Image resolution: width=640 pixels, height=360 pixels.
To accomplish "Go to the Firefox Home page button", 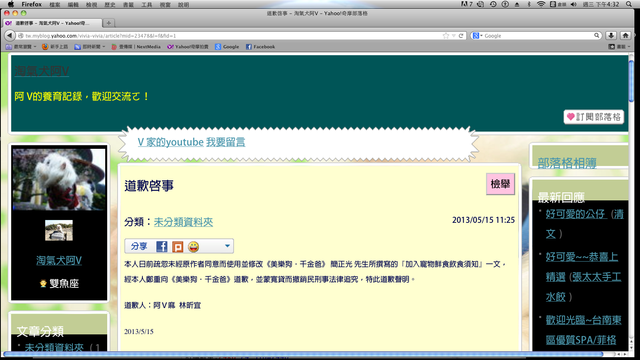I will pos(625,36).
